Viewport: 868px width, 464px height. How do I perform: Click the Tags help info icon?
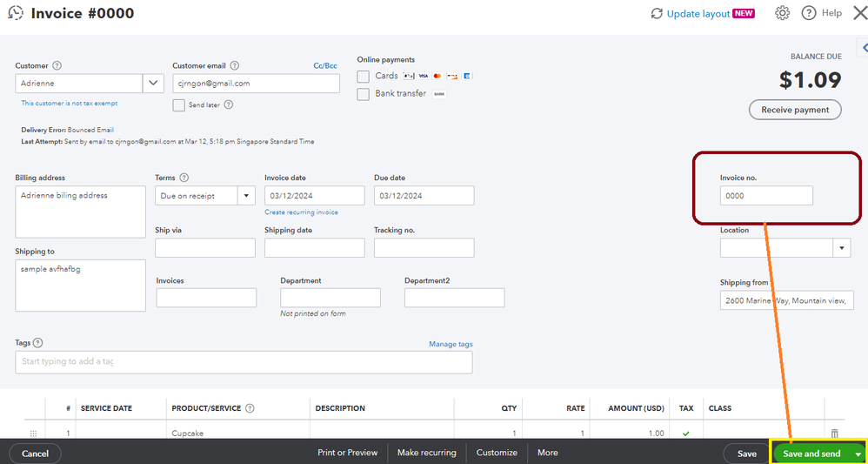pyautogui.click(x=37, y=343)
